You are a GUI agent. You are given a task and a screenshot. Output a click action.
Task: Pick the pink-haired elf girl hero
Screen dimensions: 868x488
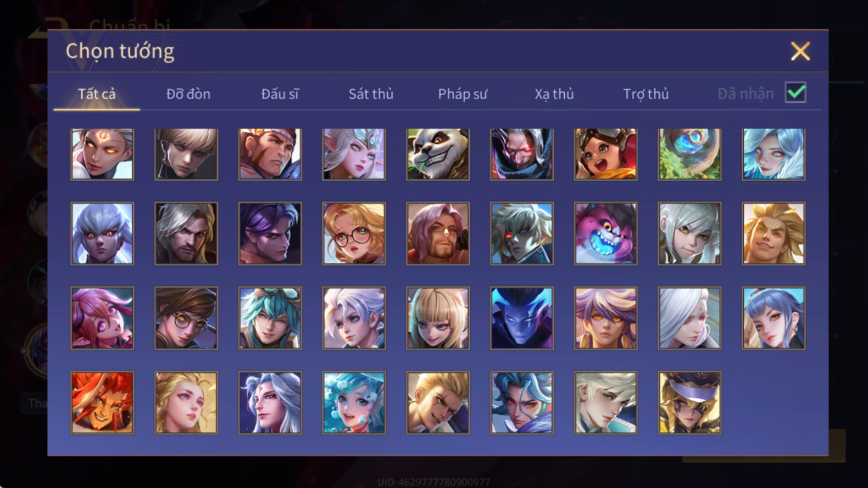coord(102,318)
